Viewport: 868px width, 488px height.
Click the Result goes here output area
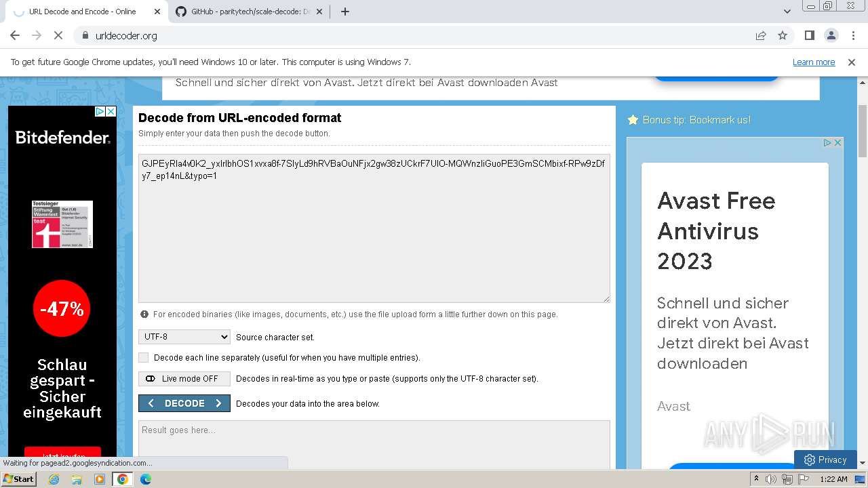pos(374,444)
